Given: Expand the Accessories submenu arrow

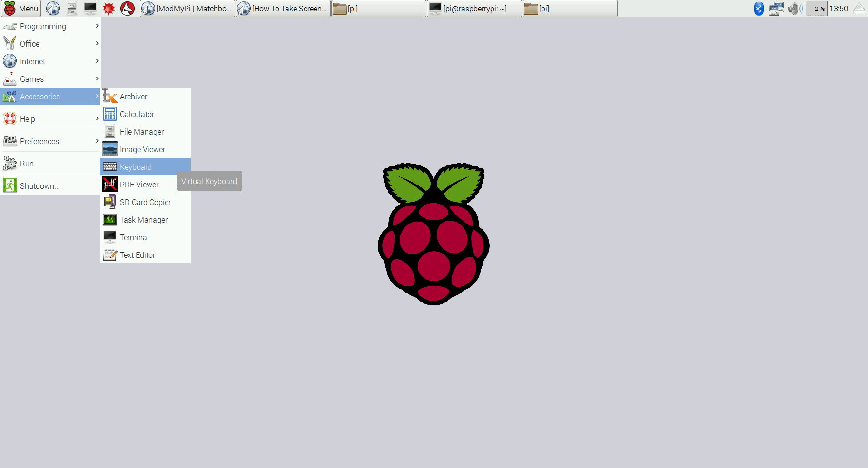Looking at the screenshot, I should [x=97, y=96].
